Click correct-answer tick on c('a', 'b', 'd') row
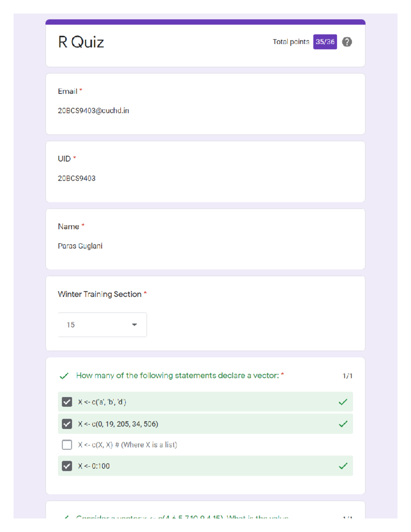411x532 pixels. 343,402
